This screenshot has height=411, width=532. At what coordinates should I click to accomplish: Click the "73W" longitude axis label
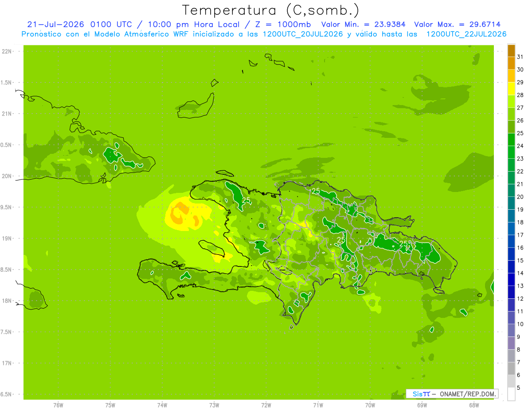pyautogui.click(x=214, y=405)
